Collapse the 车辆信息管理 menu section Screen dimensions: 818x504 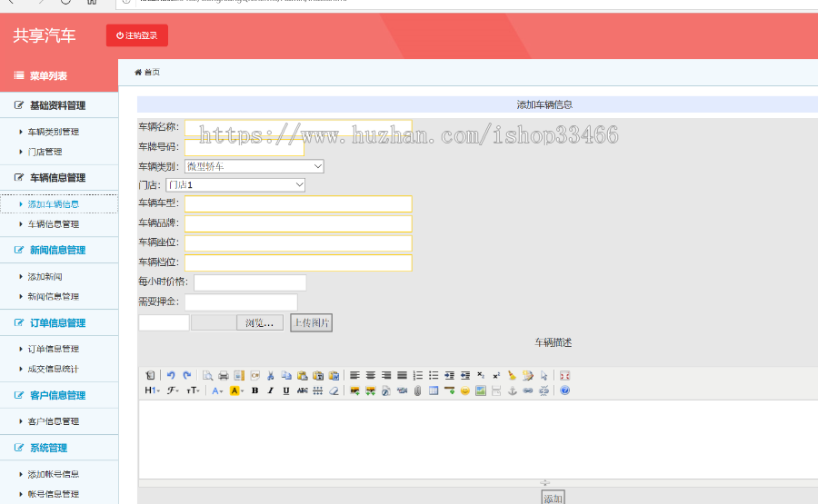point(59,178)
